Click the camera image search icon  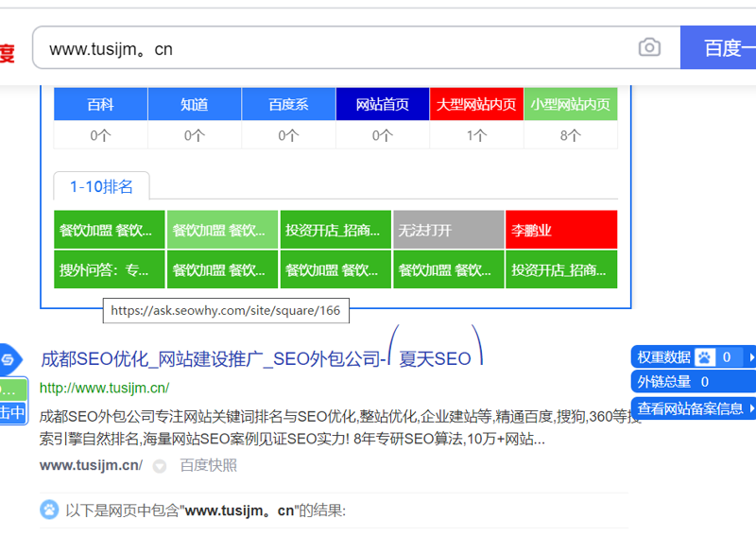click(649, 47)
